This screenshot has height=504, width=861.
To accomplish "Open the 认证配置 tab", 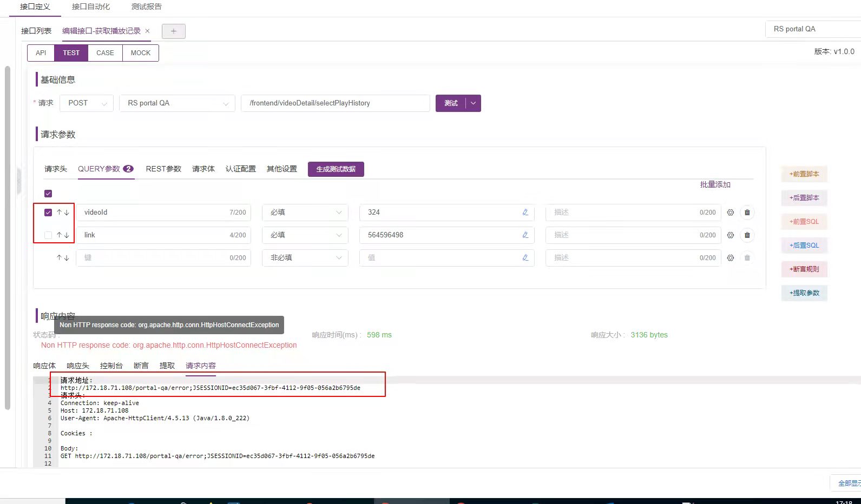I will click(241, 169).
